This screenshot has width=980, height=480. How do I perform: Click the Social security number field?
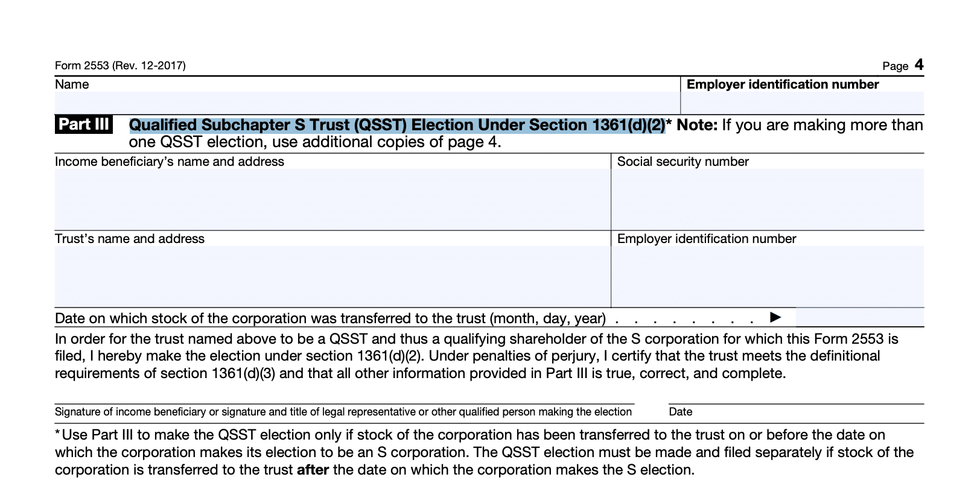[x=768, y=199]
